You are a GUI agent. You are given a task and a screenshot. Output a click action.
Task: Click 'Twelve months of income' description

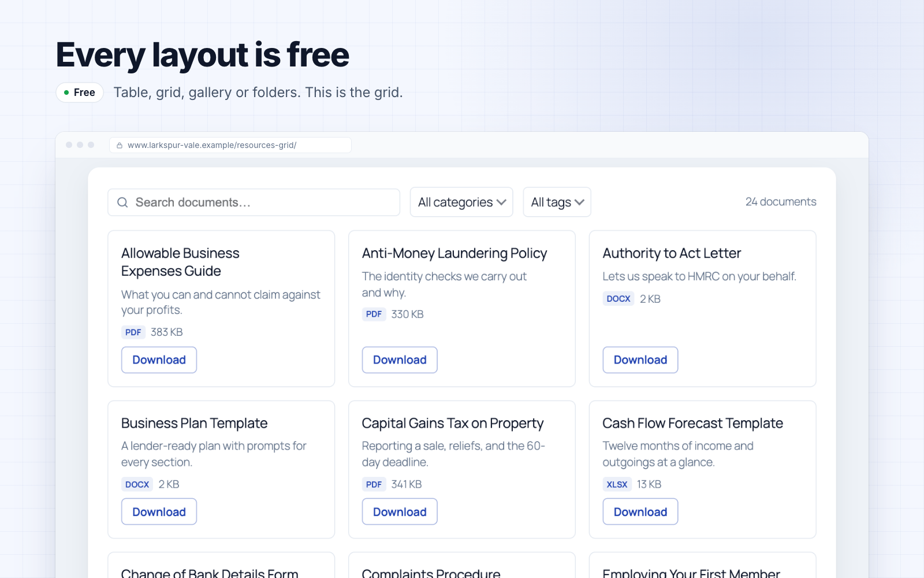pyautogui.click(x=678, y=454)
